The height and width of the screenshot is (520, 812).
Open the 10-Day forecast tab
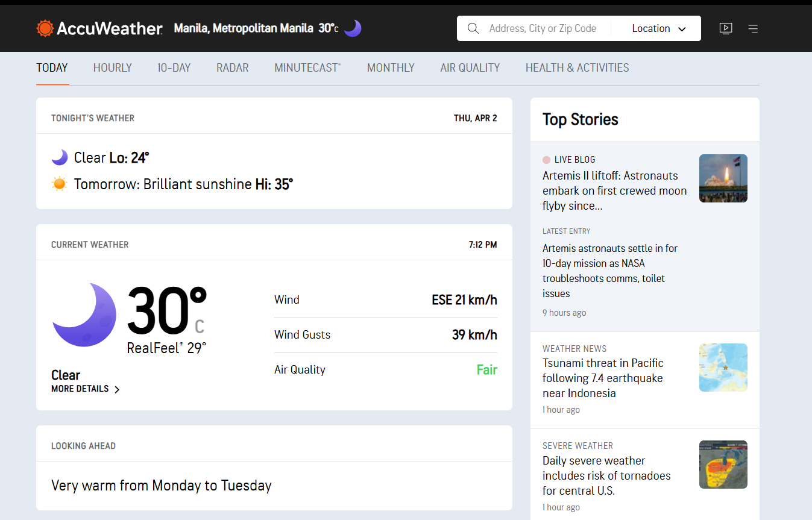pyautogui.click(x=174, y=67)
